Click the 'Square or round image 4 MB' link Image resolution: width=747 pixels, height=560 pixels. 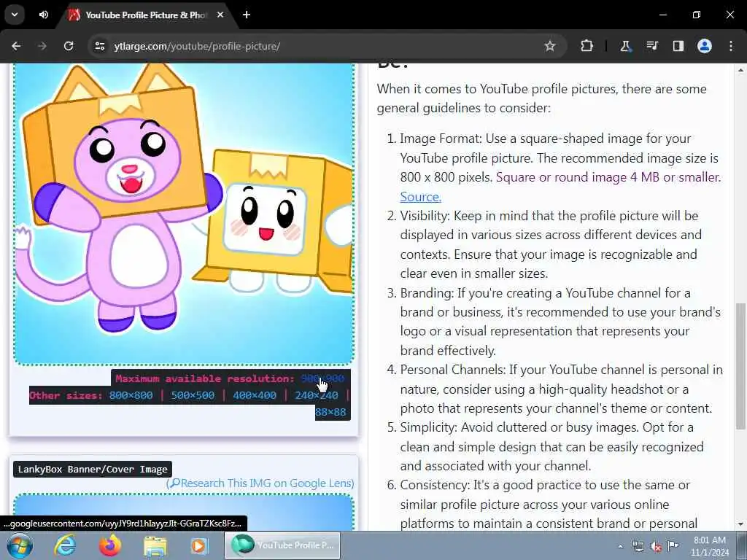(x=608, y=177)
